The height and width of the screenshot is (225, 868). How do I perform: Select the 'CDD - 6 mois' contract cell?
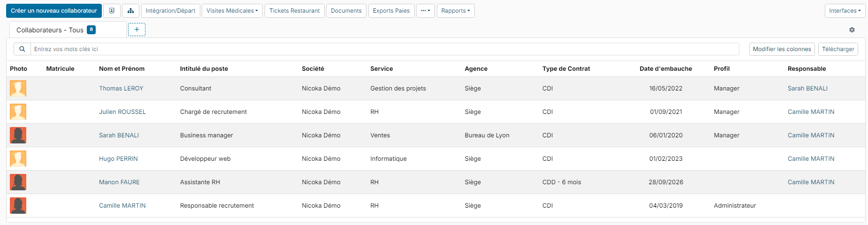click(x=562, y=182)
